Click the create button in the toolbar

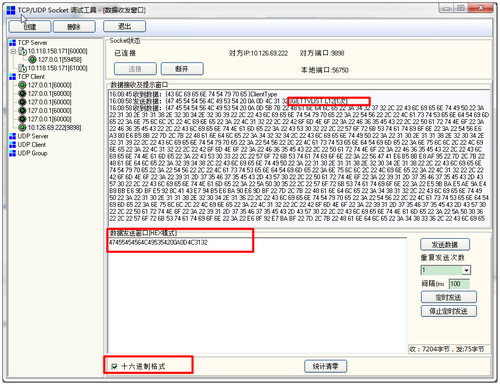click(30, 27)
